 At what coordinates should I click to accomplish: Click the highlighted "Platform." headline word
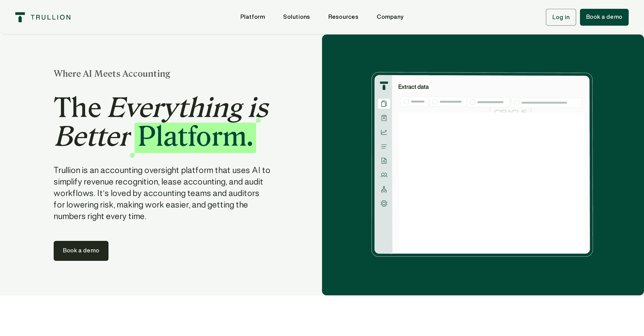coord(195,138)
